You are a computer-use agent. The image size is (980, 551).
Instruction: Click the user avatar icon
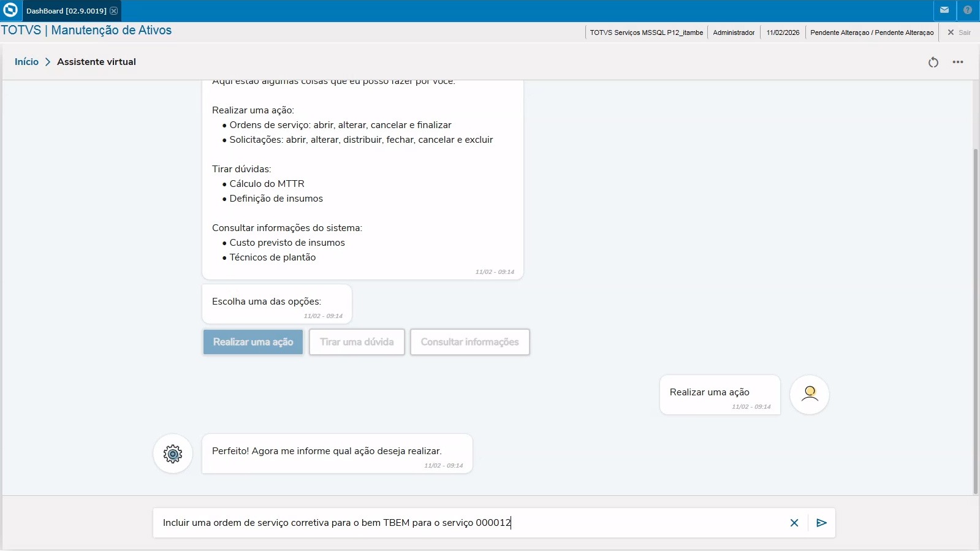tap(810, 394)
